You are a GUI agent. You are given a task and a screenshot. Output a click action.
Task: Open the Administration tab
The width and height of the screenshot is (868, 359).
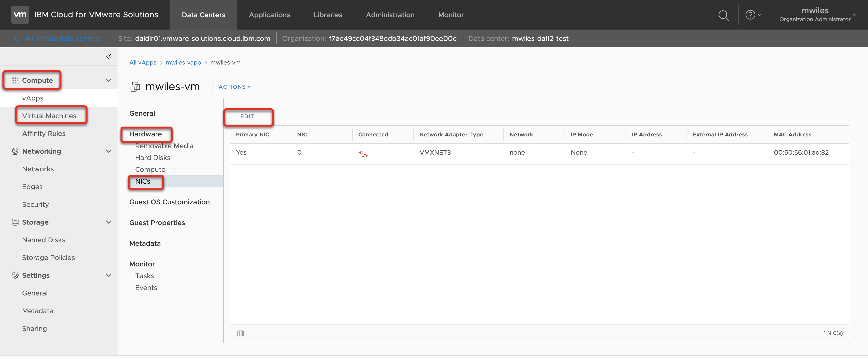point(390,15)
